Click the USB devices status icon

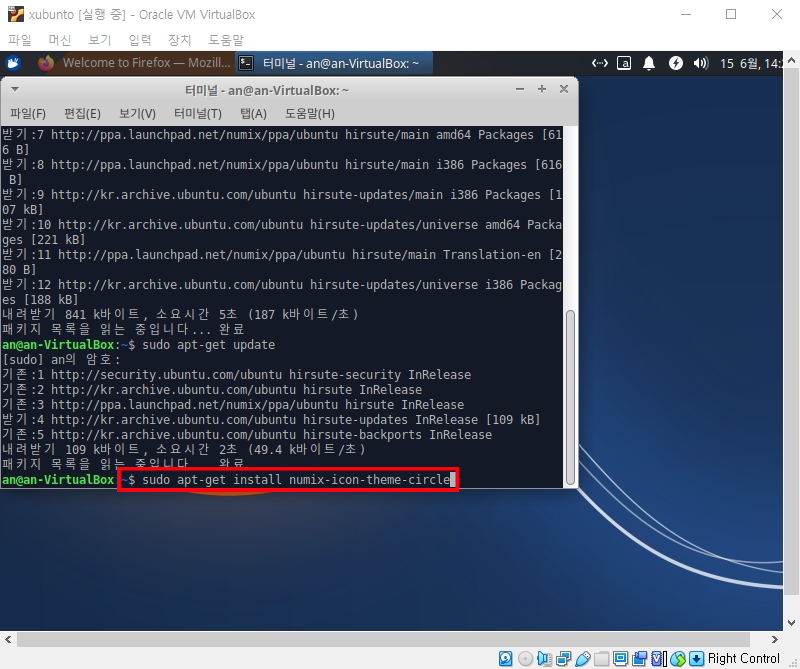(583, 658)
